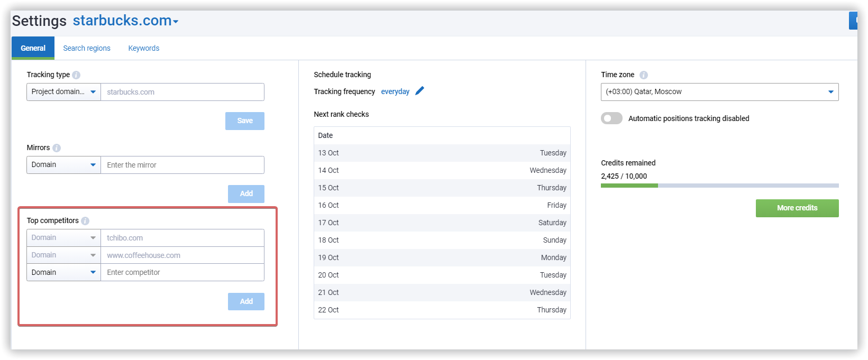This screenshot has width=868, height=360.
Task: Toggle automatic positions tracking switch
Action: click(x=612, y=118)
